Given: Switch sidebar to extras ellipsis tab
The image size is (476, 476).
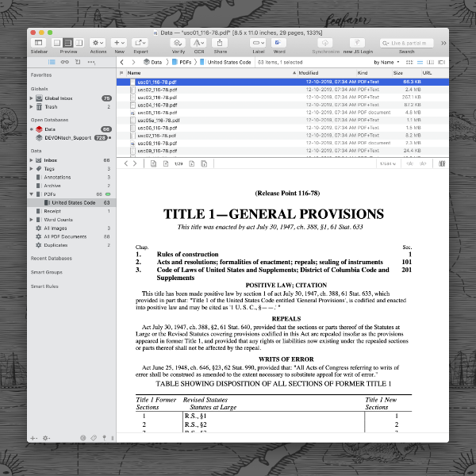Looking at the screenshot, I should point(91,62).
